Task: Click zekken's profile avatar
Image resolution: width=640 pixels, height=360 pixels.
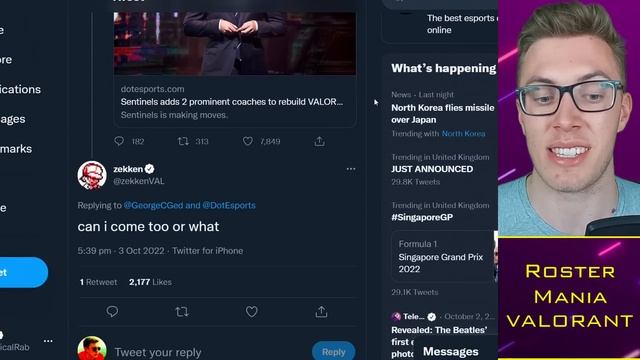Action: coord(92,175)
